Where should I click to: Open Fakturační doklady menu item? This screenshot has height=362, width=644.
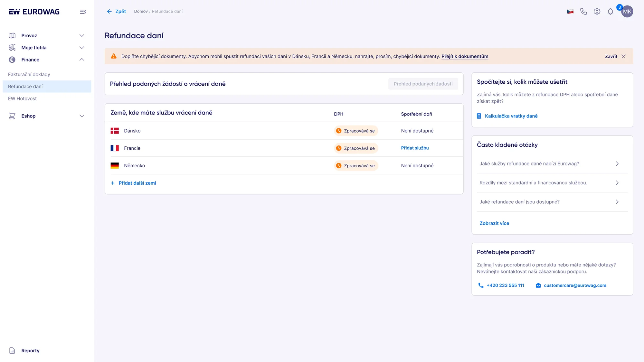[x=47, y=74]
